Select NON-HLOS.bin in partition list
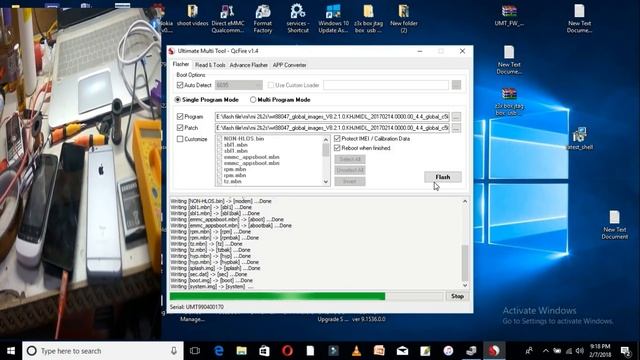Image resolution: width=640 pixels, height=360 pixels. (x=244, y=139)
